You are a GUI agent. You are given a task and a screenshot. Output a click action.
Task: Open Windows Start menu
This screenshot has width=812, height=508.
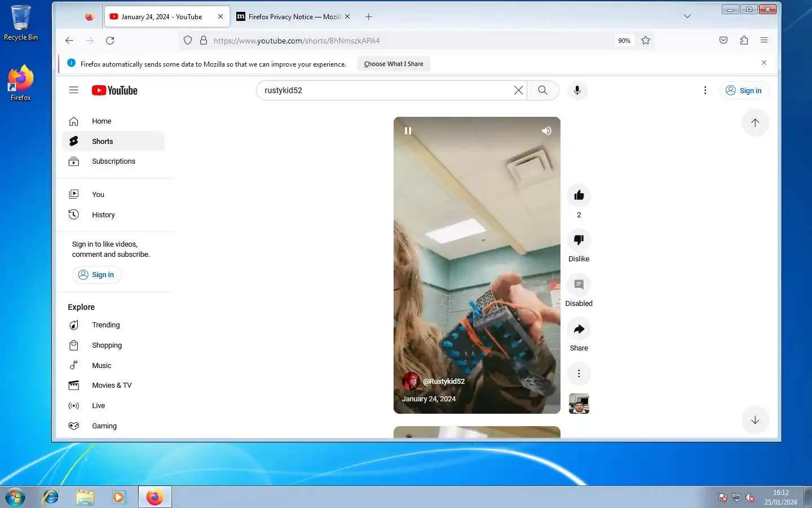coord(15,497)
